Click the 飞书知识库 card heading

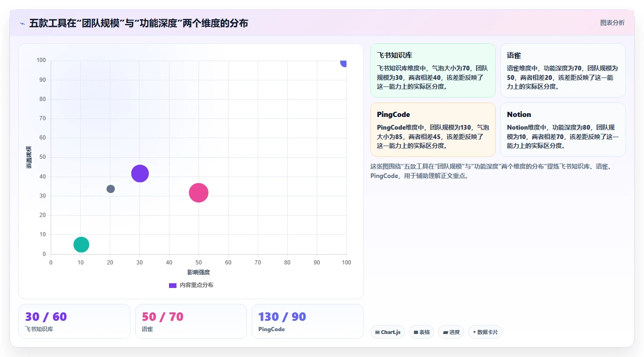[394, 55]
